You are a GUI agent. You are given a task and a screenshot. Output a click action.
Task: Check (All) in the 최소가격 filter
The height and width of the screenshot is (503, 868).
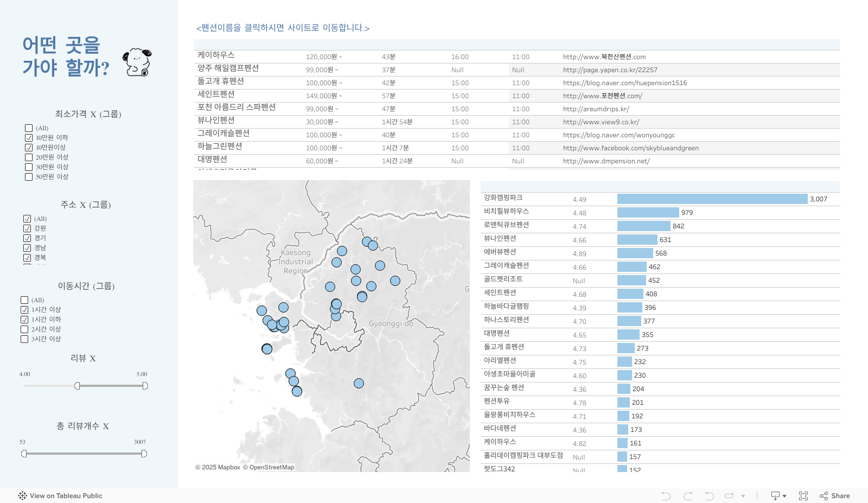point(29,128)
